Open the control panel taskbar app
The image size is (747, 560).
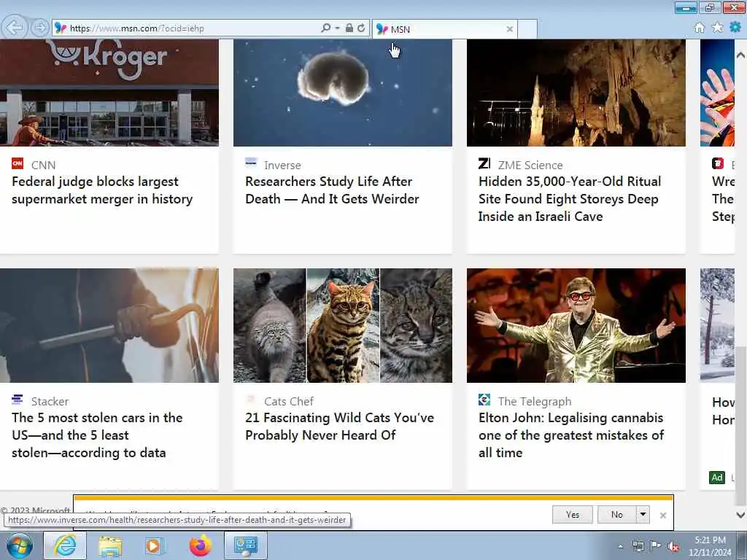click(x=246, y=545)
